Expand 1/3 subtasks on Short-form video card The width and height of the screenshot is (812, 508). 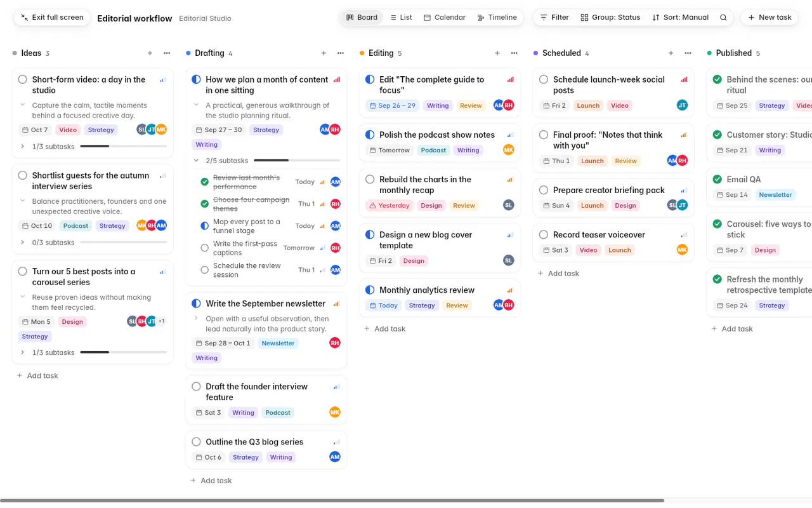coord(23,146)
